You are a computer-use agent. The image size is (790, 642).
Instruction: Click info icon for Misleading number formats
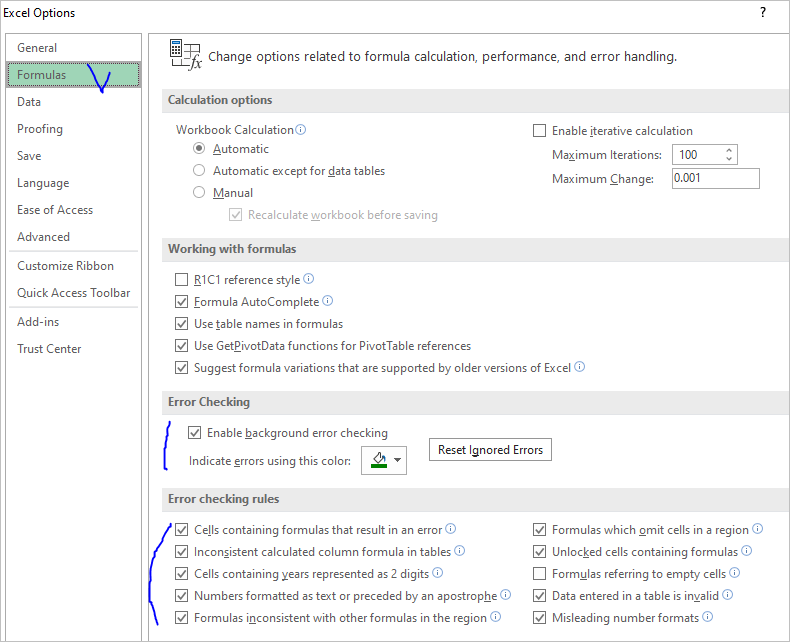(707, 617)
